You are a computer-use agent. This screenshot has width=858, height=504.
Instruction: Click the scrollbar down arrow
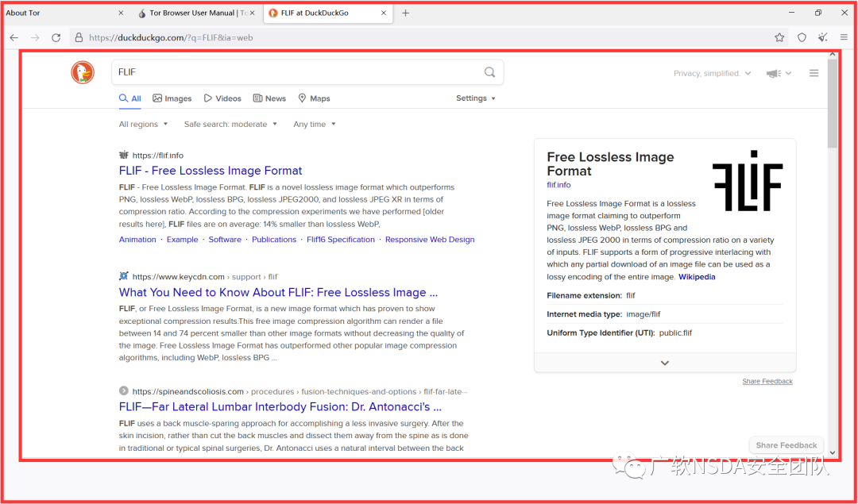pos(833,452)
